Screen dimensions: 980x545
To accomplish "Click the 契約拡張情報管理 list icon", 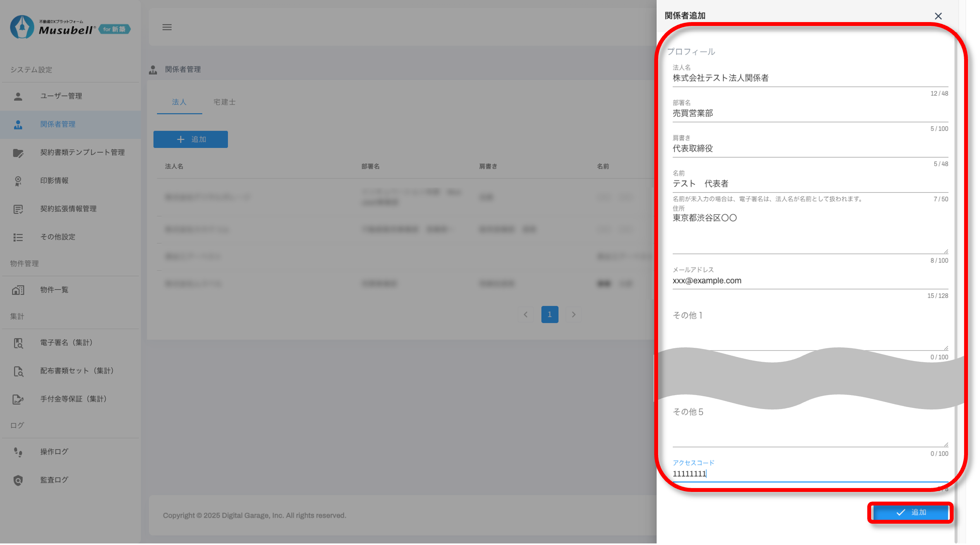I will pos(18,209).
